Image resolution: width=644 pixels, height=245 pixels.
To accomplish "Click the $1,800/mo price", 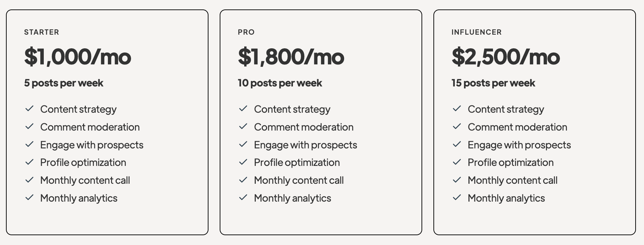I will (x=291, y=57).
